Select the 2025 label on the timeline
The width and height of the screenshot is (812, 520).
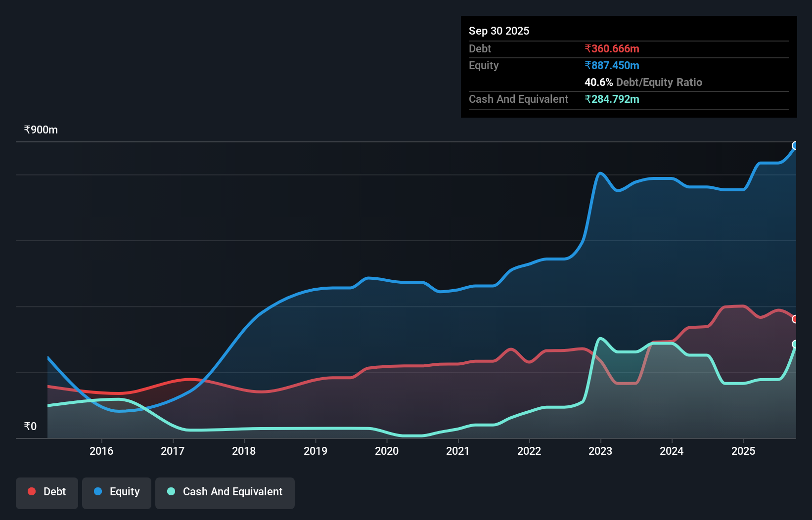tap(744, 451)
